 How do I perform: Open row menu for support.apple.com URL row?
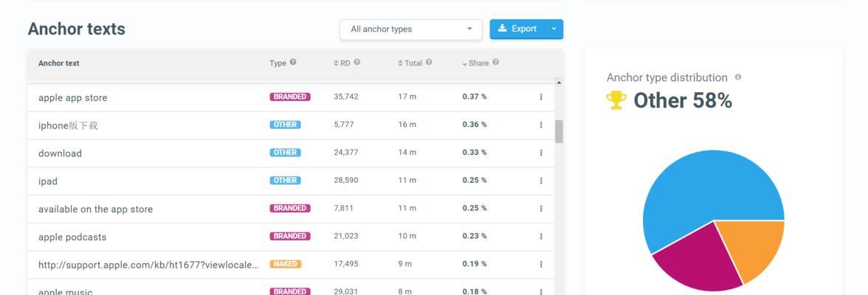[541, 264]
